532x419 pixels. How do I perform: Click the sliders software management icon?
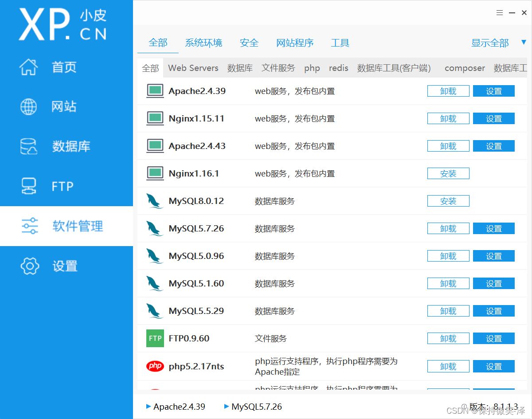click(30, 226)
